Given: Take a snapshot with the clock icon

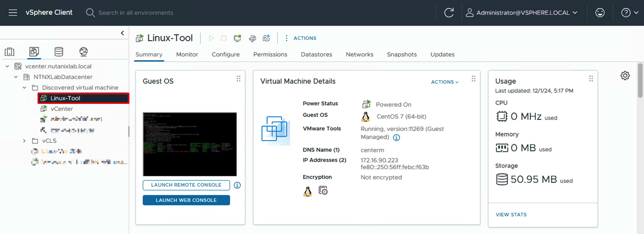Looking at the screenshot, I should point(266,38).
